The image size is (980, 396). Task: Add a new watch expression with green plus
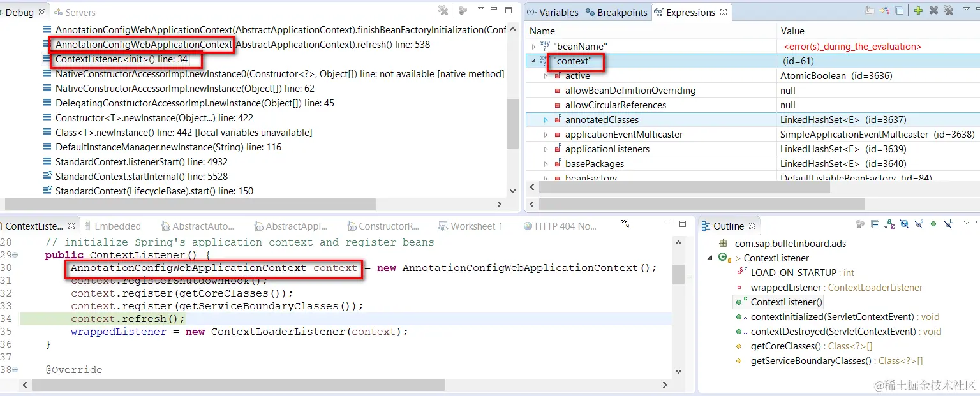[x=918, y=11]
